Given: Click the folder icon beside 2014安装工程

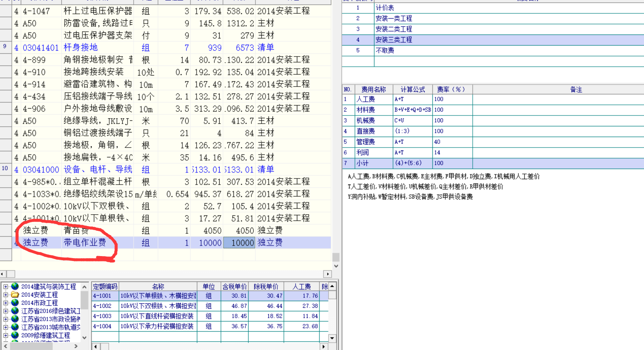Looking at the screenshot, I should [15, 295].
